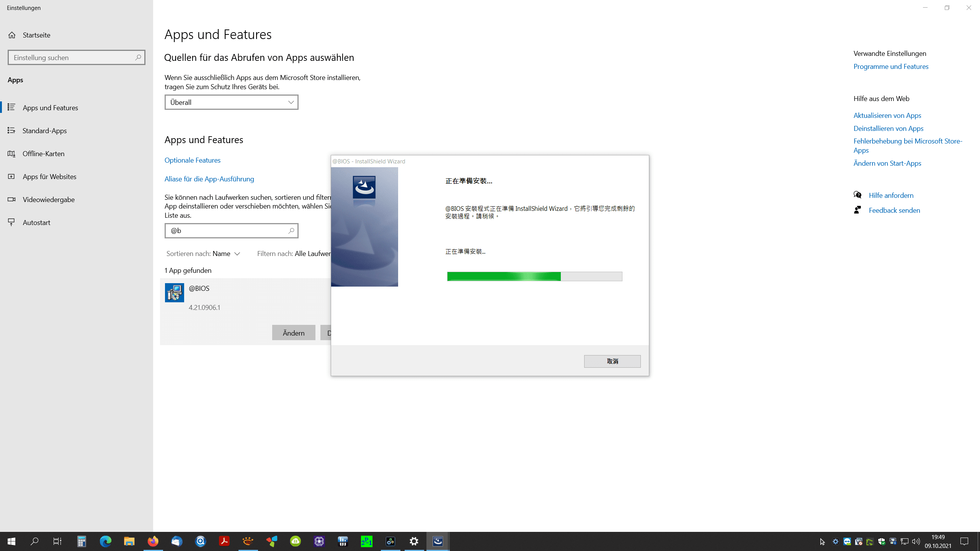The width and height of the screenshot is (980, 551).
Task: Switch to Settings gear in the taskbar
Action: click(414, 541)
